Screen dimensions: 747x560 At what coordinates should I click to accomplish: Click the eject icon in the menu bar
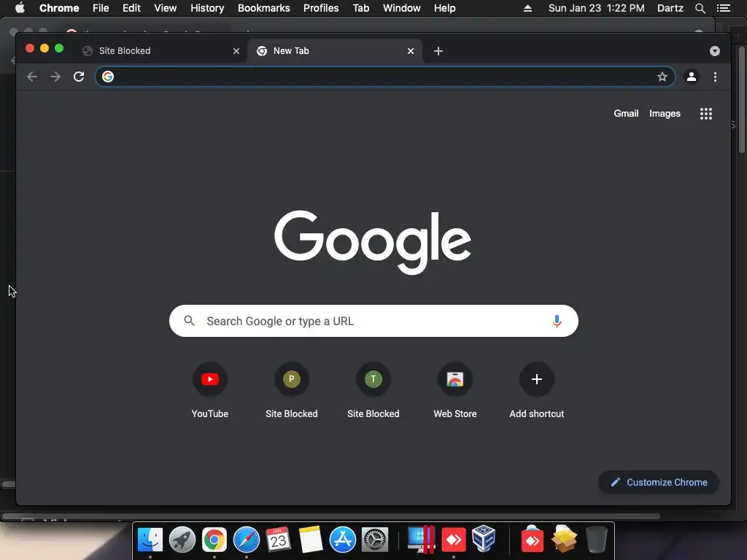coord(527,8)
